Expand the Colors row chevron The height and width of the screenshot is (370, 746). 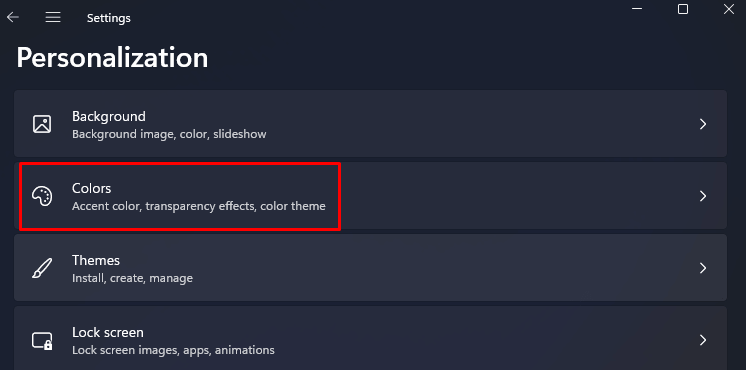coord(703,196)
